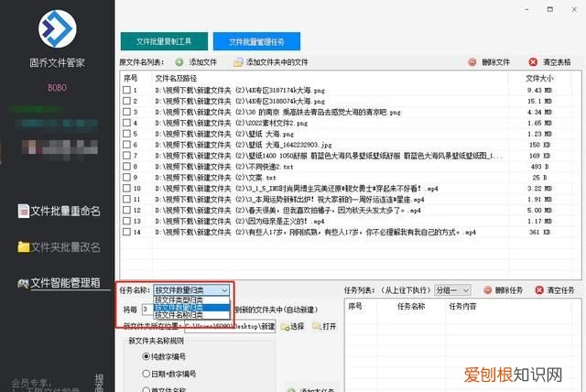586x392 pixels.
Task: Check the box for file row 2
Action: pyautogui.click(x=126, y=101)
